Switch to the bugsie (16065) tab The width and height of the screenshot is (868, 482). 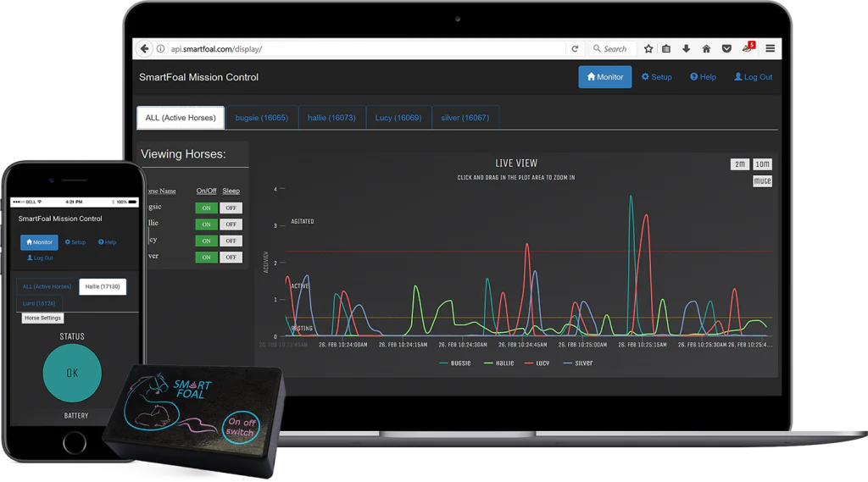click(261, 118)
